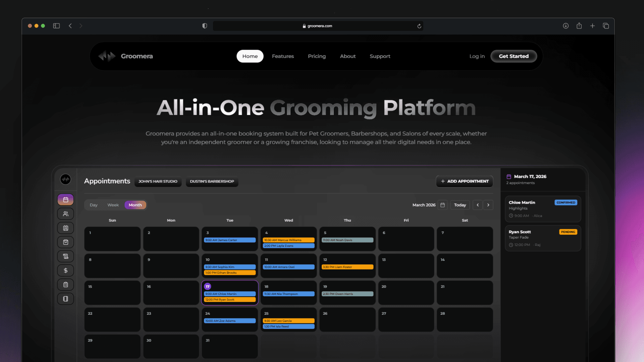Select the Home nav item
644x362 pixels.
coord(250,56)
